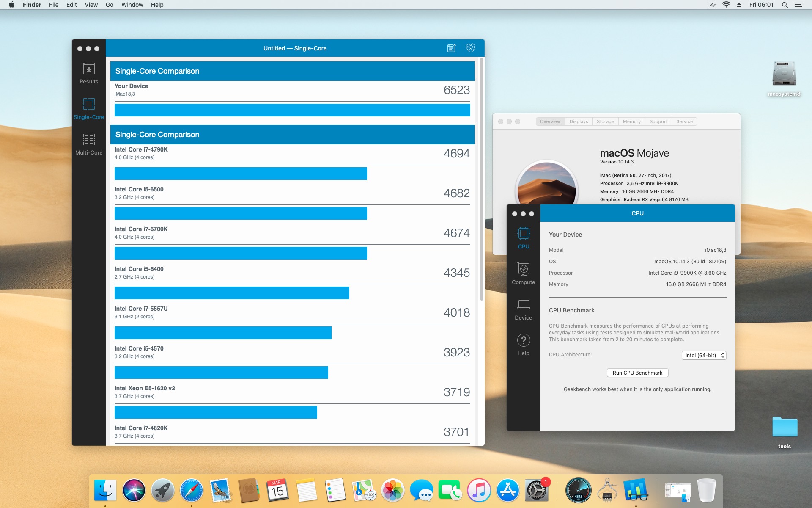
Task: Click Run CPU Benchmark button
Action: point(637,373)
